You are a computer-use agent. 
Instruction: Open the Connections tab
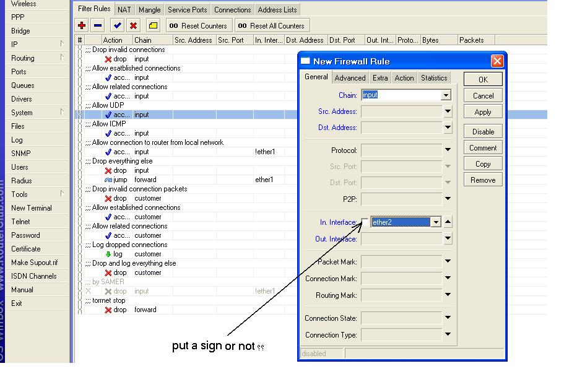point(232,9)
